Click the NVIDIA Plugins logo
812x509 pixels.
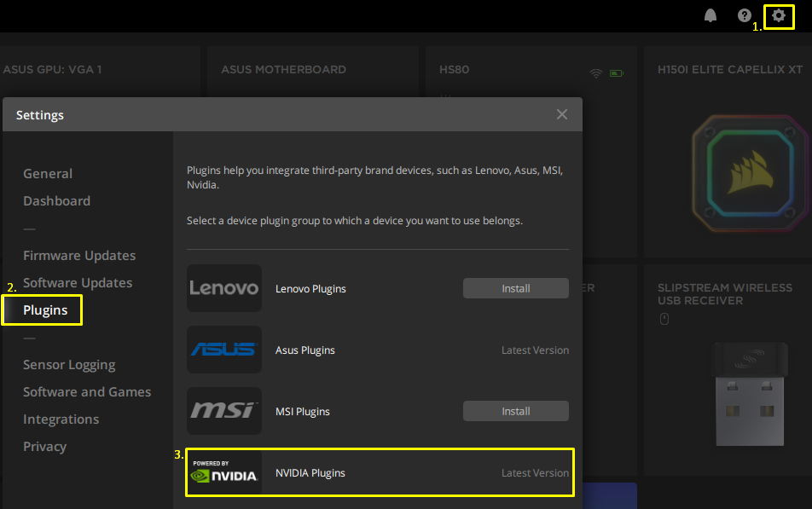[223, 471]
